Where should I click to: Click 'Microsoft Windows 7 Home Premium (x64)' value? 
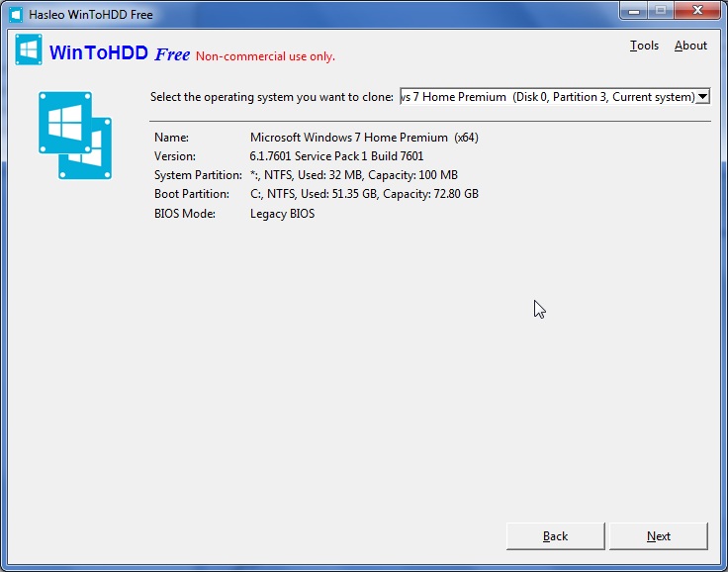[x=364, y=138]
